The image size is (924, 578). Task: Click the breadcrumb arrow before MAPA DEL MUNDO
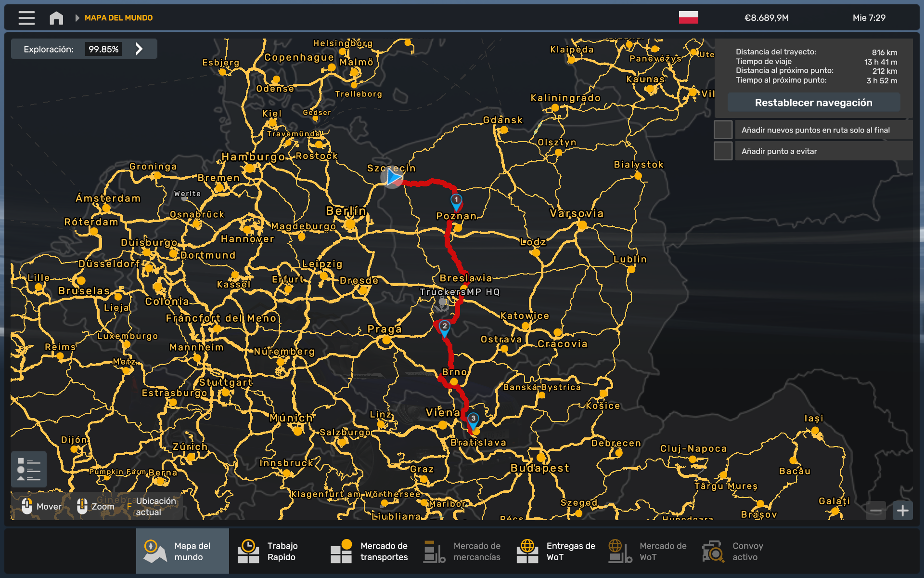77,18
